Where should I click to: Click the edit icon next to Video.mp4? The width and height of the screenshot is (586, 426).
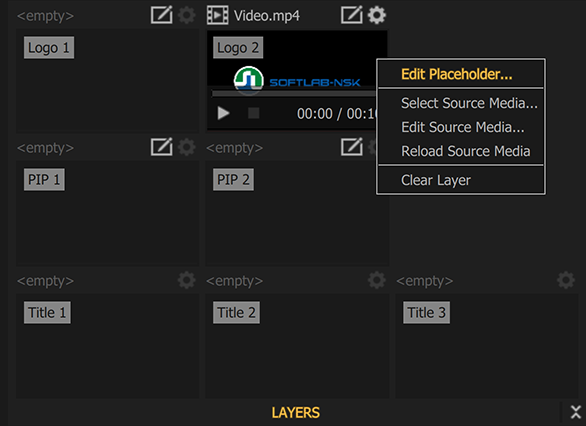[352, 15]
